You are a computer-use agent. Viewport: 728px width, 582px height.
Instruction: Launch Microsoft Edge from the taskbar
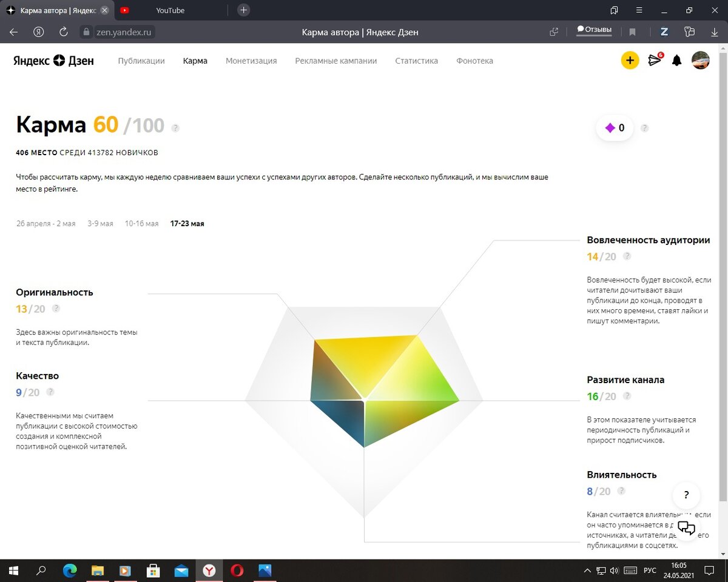click(70, 570)
